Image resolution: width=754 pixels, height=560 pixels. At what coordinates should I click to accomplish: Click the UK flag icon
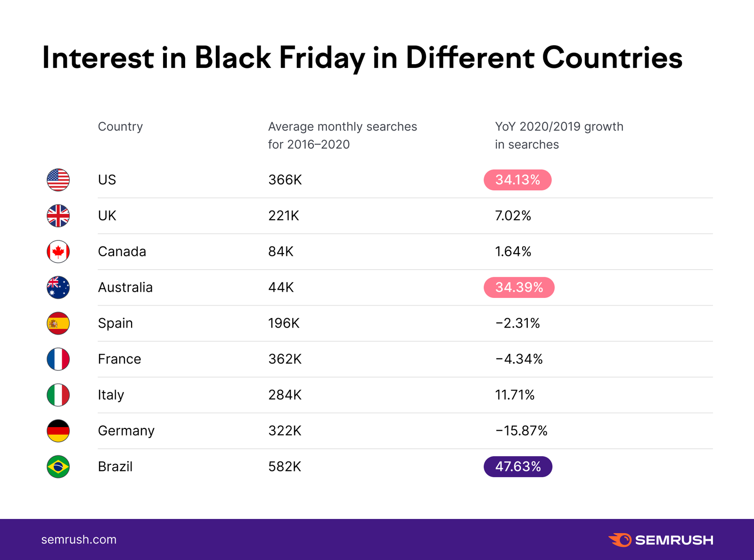(x=58, y=215)
